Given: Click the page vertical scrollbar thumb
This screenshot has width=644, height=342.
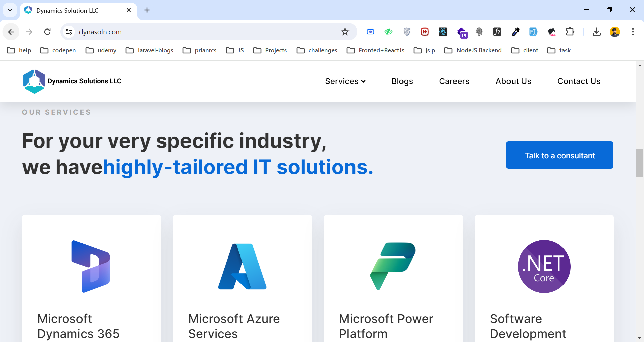Looking at the screenshot, I should [640, 163].
